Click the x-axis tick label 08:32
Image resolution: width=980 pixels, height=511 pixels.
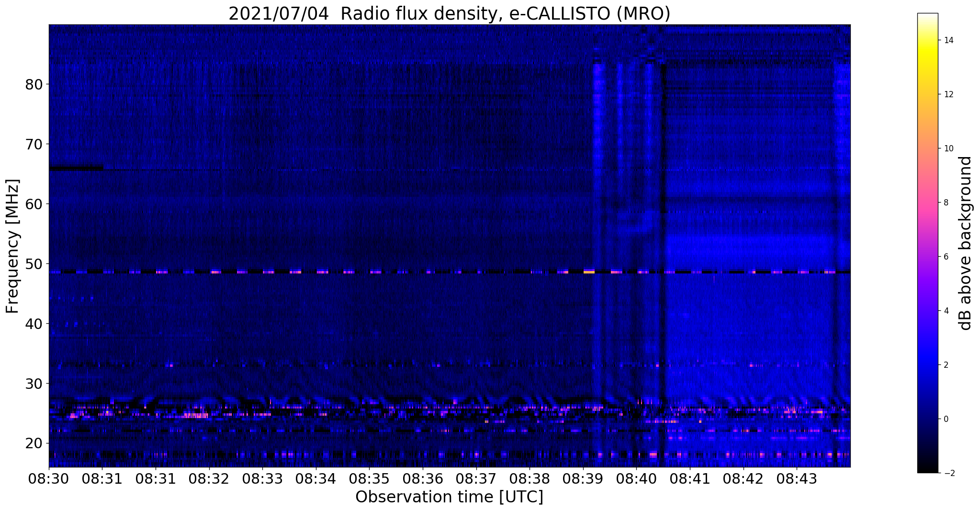pos(209,479)
